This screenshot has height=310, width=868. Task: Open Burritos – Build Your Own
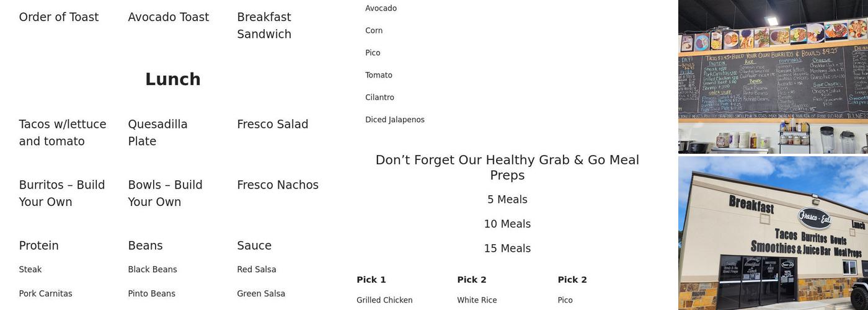click(62, 193)
